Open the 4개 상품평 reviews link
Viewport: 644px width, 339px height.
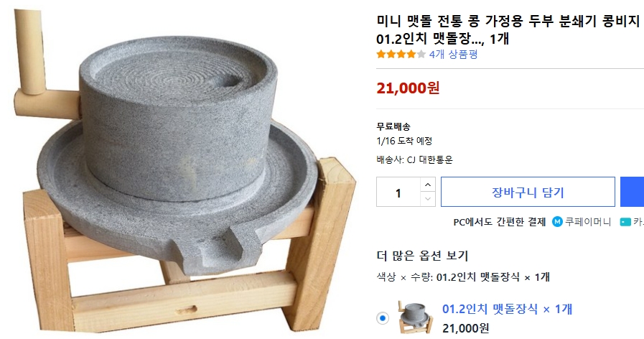click(x=453, y=54)
